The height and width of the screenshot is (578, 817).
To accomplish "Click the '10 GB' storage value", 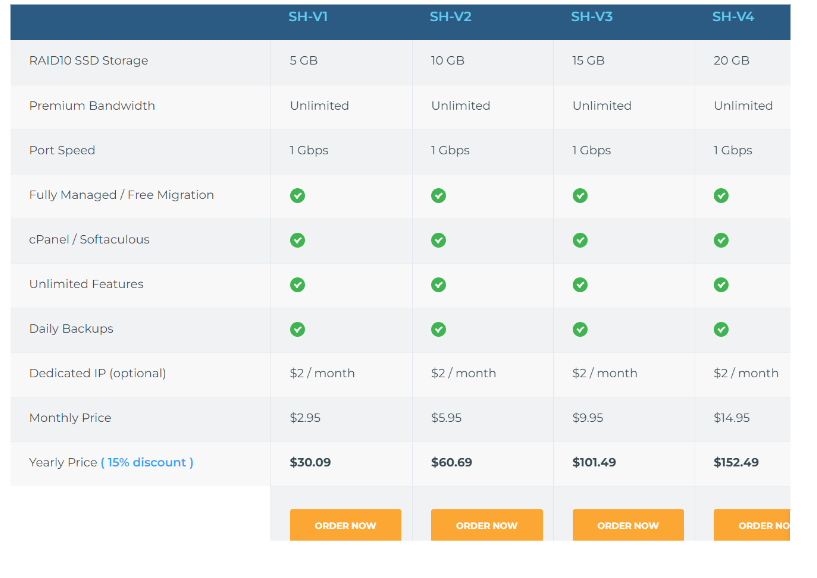I will [448, 60].
